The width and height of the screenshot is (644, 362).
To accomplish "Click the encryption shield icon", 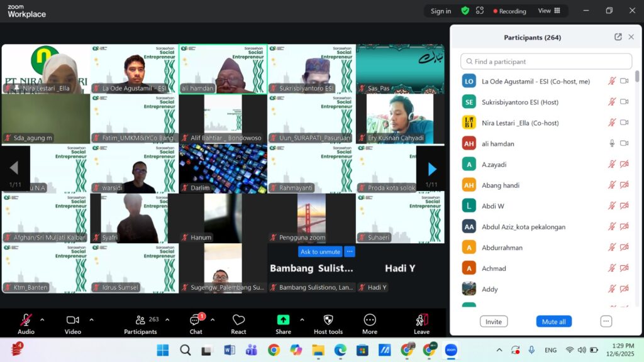I will click(465, 11).
